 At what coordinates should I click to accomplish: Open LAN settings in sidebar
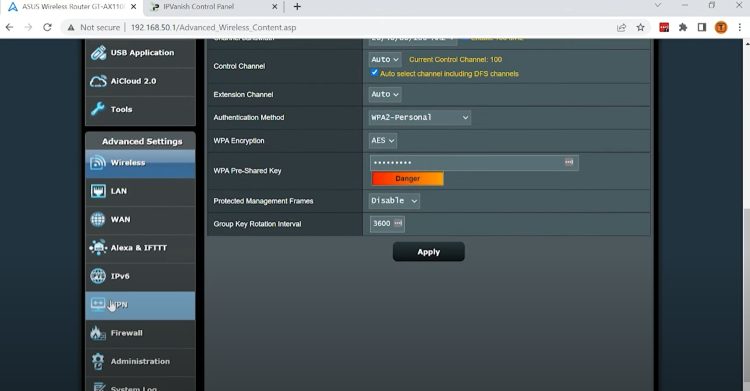[x=140, y=191]
